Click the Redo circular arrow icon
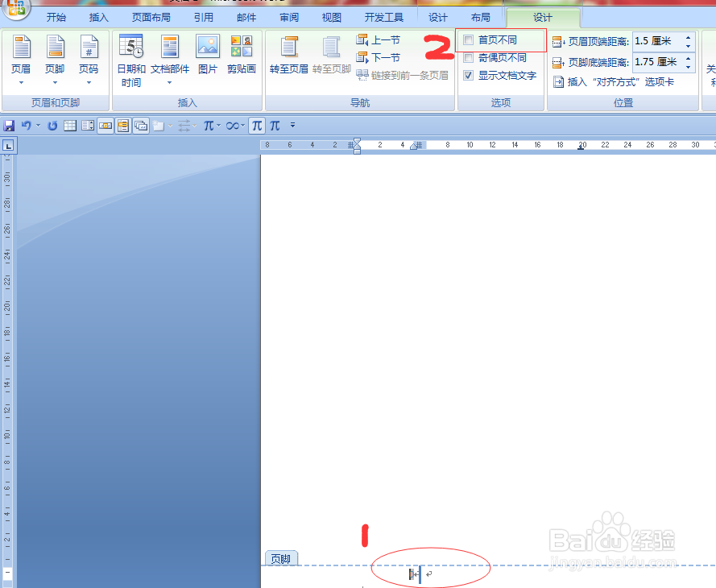Viewport: 716px width, 588px height. tap(52, 126)
